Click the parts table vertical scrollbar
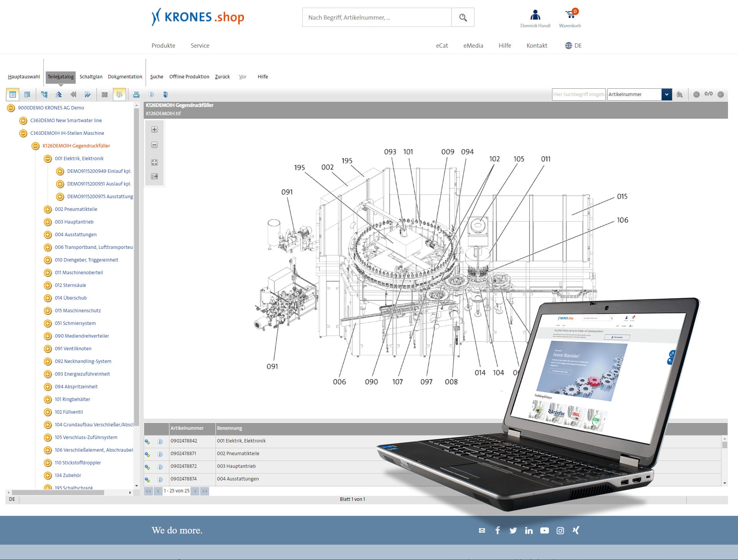738x560 pixels. click(x=725, y=445)
